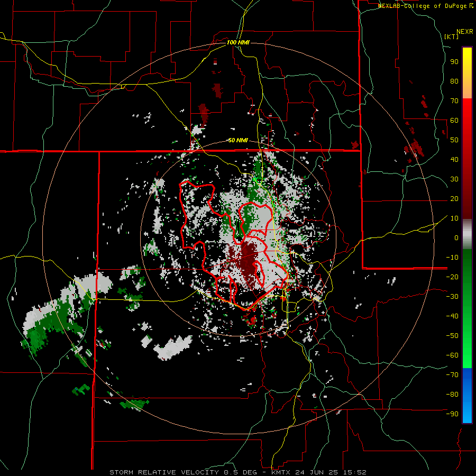Click the 50 value on velocity scale
The image size is (476, 476).
click(x=454, y=140)
